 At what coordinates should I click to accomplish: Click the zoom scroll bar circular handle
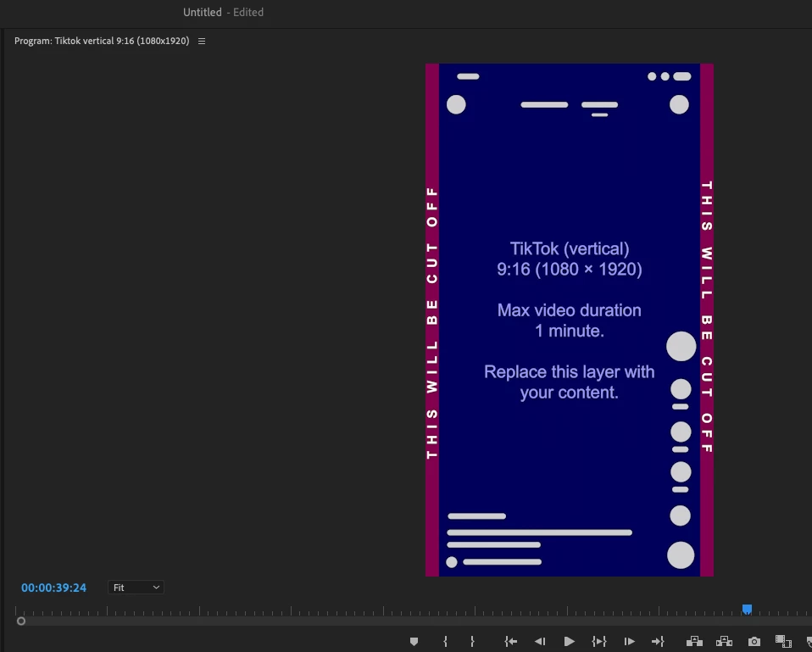point(21,621)
